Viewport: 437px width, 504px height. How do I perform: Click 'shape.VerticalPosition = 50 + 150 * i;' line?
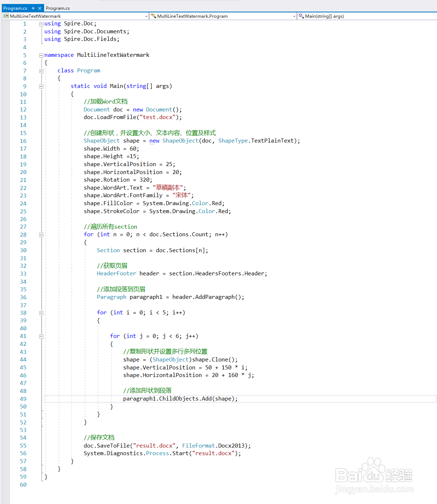pyautogui.click(x=185, y=368)
